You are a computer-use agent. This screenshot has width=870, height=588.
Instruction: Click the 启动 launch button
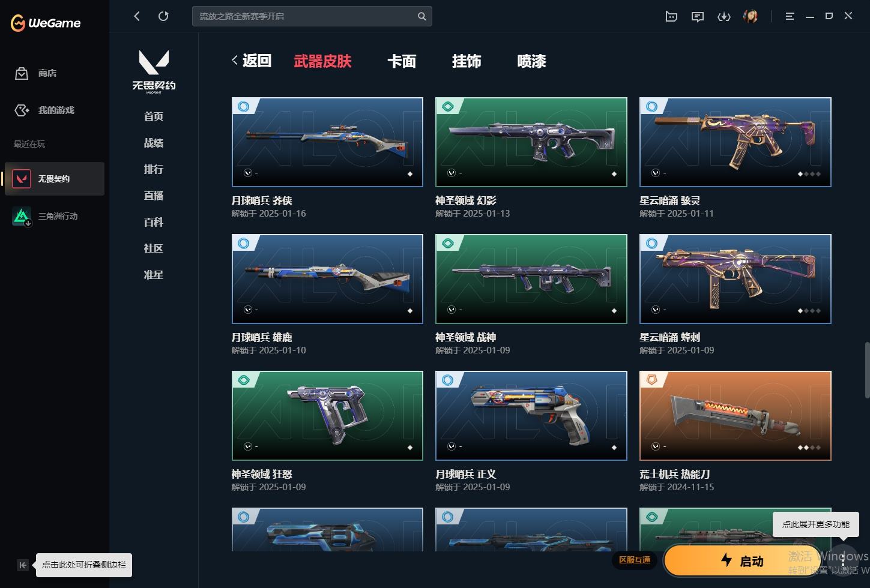tap(742, 560)
